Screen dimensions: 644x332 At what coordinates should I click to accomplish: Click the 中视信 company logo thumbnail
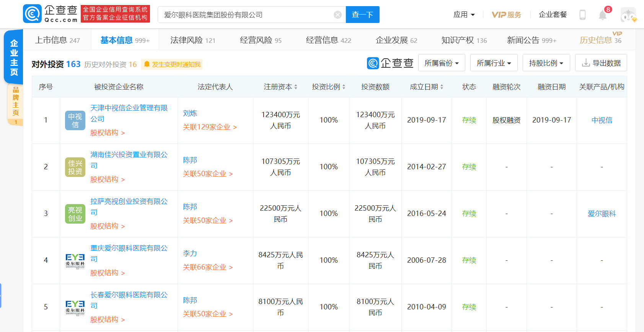(x=75, y=120)
